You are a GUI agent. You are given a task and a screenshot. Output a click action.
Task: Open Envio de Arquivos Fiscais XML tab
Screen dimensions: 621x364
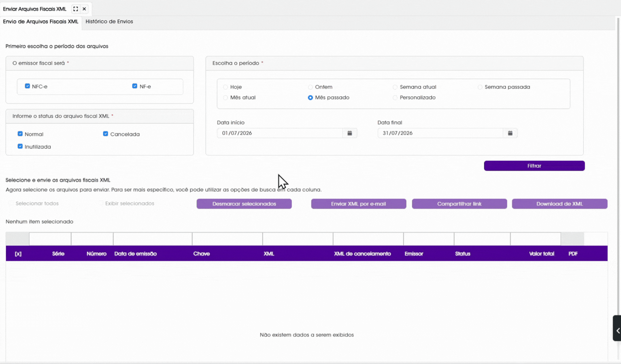40,22
